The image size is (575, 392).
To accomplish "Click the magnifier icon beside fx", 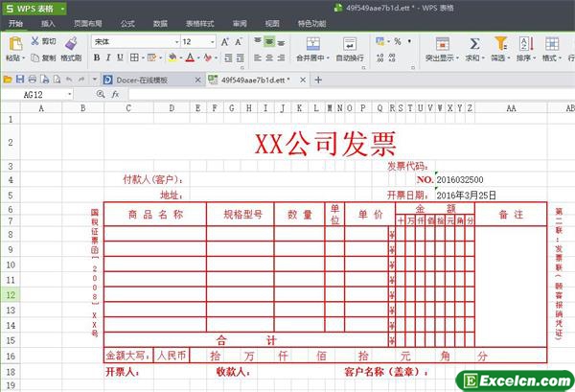I will click(x=101, y=94).
